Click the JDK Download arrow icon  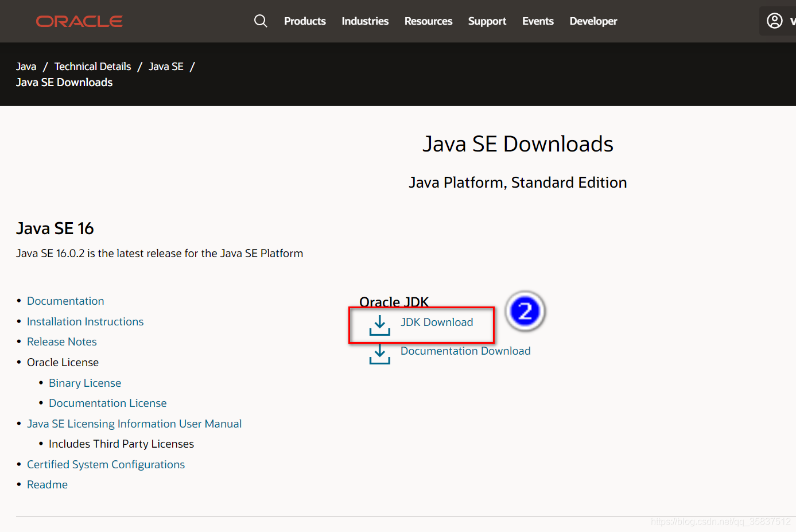tap(379, 325)
